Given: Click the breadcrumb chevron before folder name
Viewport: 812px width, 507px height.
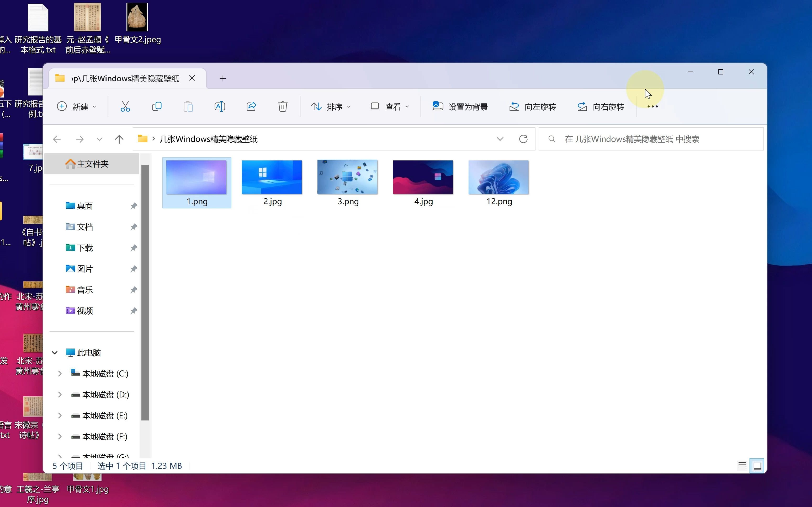Looking at the screenshot, I should (x=153, y=139).
